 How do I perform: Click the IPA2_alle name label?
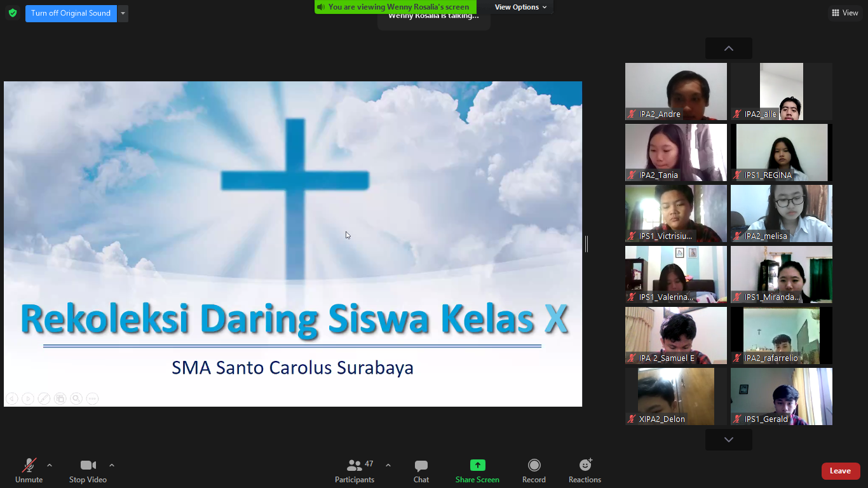[761, 114]
